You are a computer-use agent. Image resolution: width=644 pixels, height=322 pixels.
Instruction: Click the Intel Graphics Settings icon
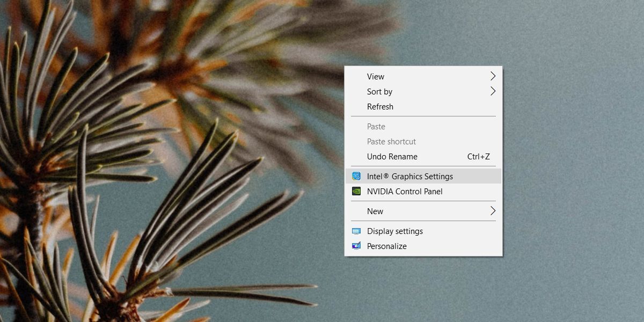(356, 176)
